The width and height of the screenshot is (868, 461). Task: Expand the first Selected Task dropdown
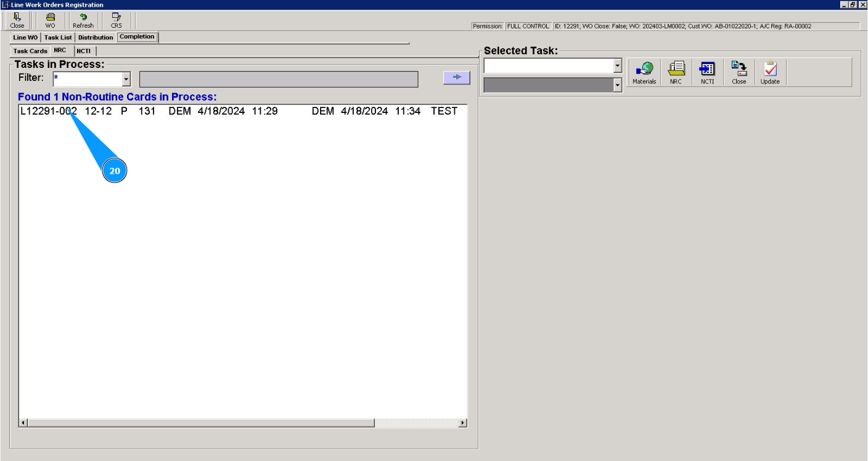[618, 66]
